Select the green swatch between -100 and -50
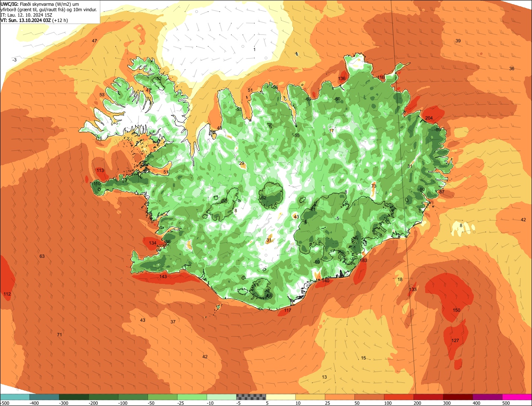Image resolution: width=532 pixels, height=406 pixels. point(133,397)
